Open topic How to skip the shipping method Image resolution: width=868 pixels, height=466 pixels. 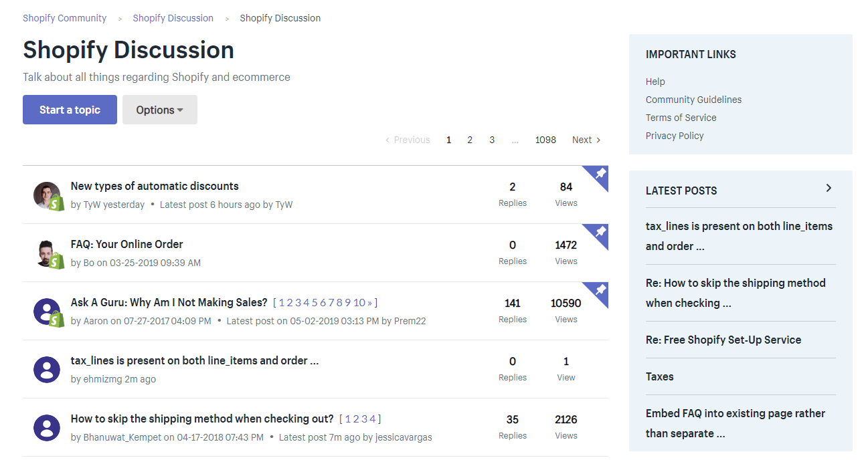click(x=202, y=419)
